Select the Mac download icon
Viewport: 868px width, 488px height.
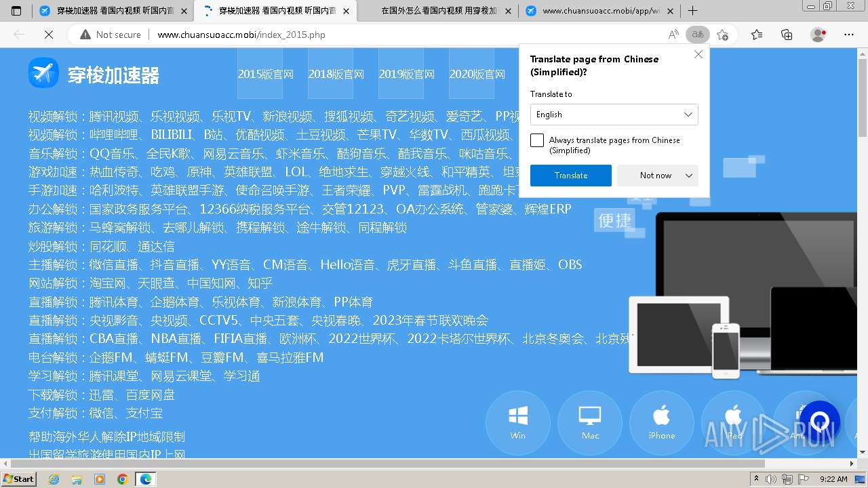[x=590, y=422]
